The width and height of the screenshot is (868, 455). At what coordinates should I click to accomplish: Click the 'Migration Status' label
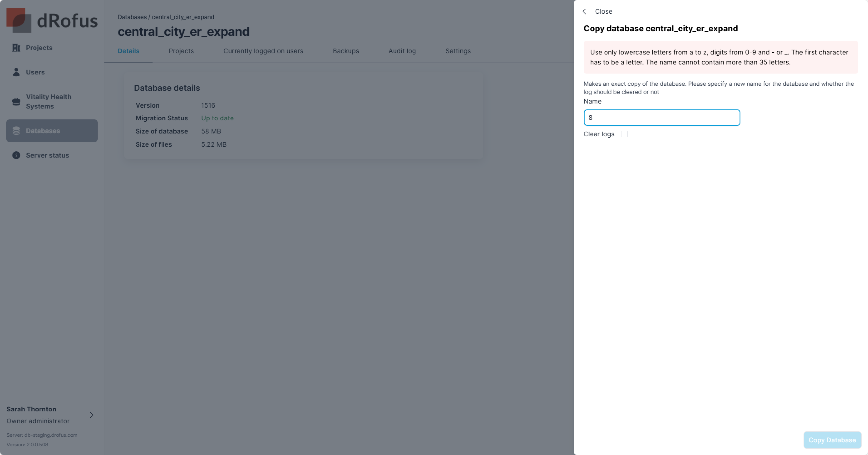161,118
